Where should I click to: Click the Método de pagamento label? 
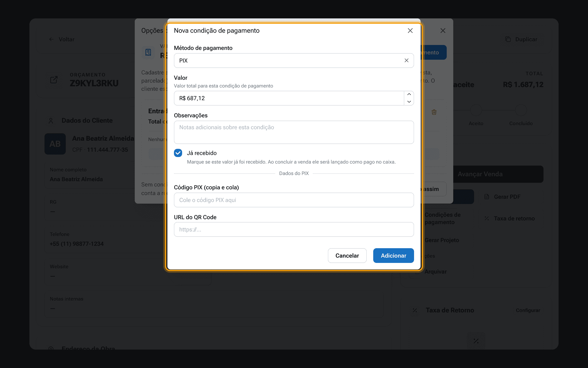pyautogui.click(x=203, y=48)
